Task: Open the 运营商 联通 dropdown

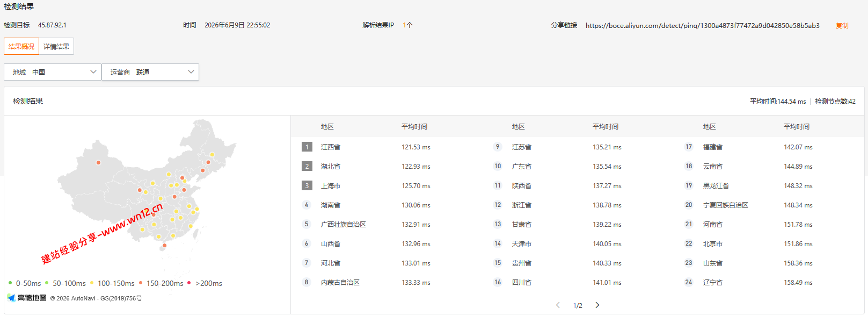Action: (x=150, y=72)
